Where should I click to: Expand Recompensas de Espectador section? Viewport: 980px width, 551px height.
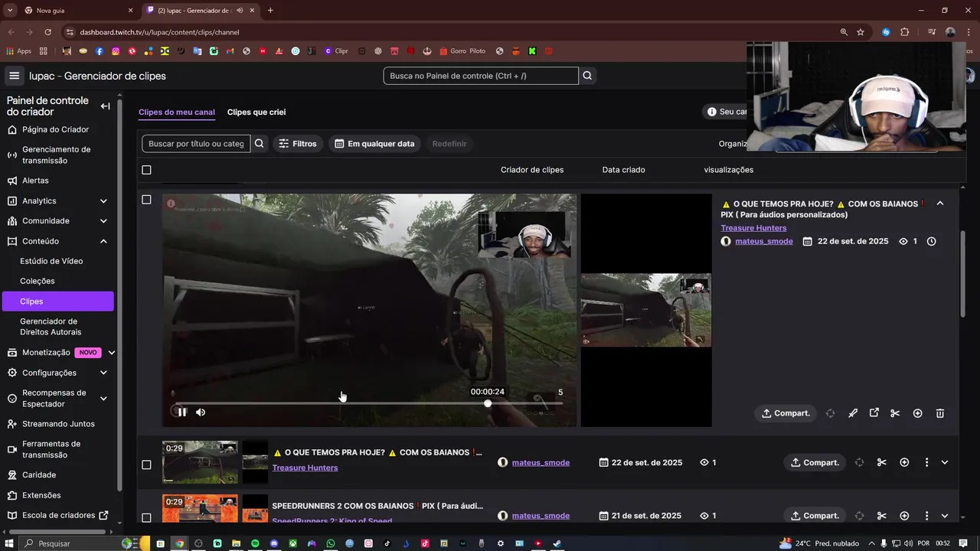(x=103, y=398)
